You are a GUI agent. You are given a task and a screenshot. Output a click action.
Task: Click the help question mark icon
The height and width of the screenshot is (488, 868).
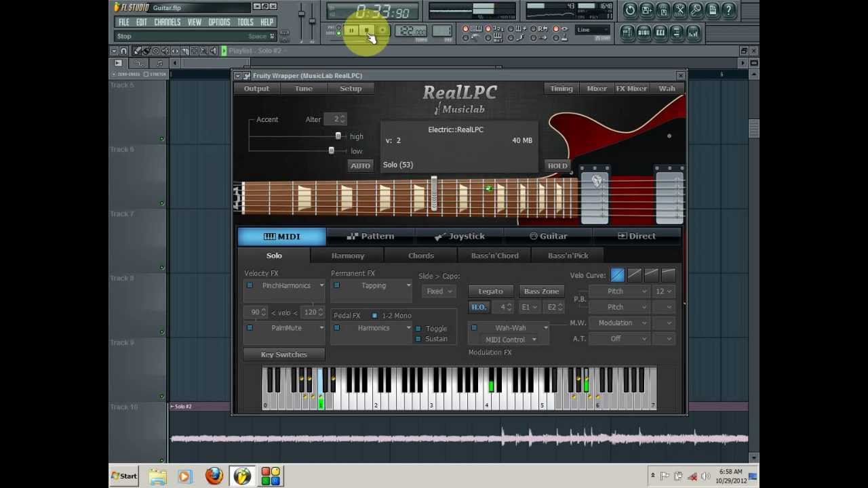point(728,10)
